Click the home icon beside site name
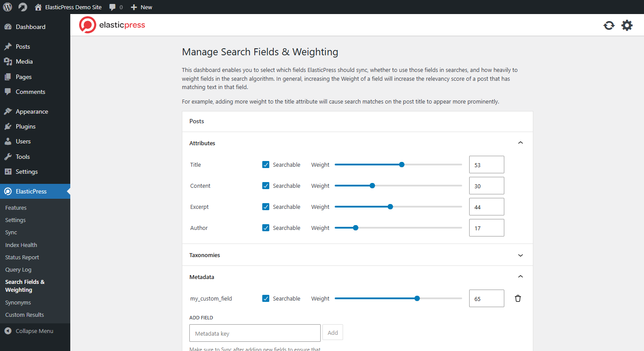 (x=38, y=7)
